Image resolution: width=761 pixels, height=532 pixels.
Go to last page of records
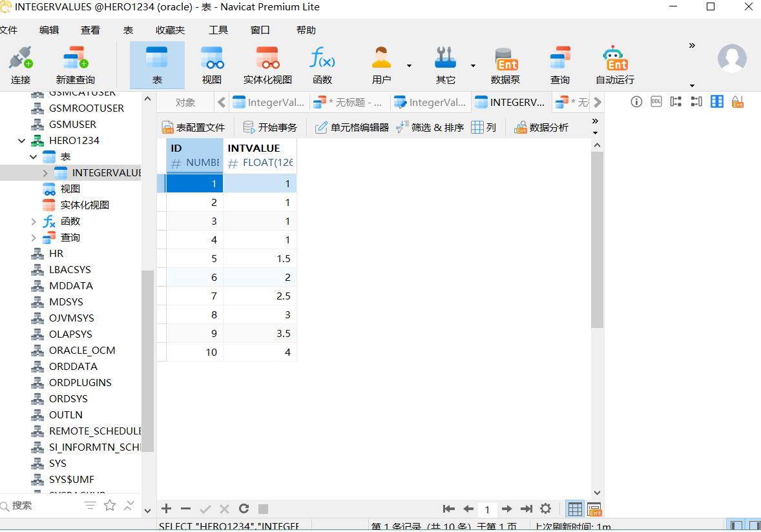tap(526, 509)
